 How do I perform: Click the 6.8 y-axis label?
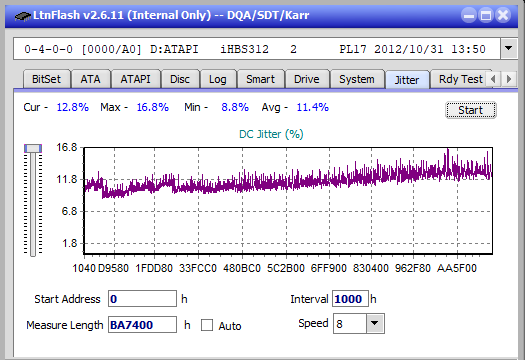pos(70,211)
